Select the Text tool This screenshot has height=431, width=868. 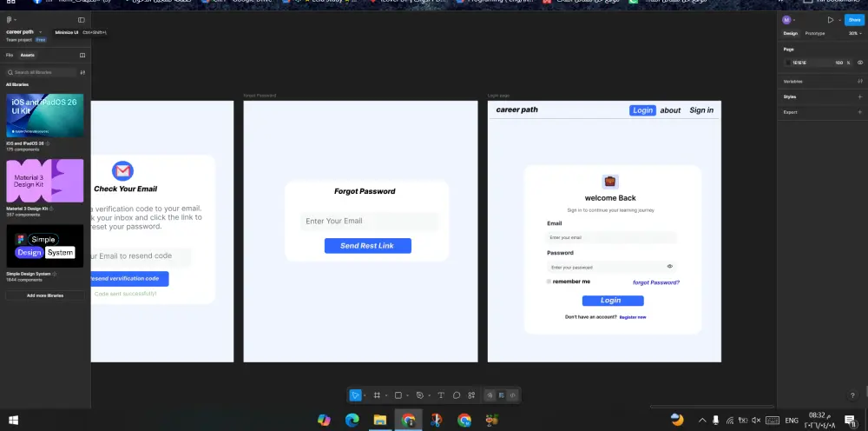click(x=441, y=395)
